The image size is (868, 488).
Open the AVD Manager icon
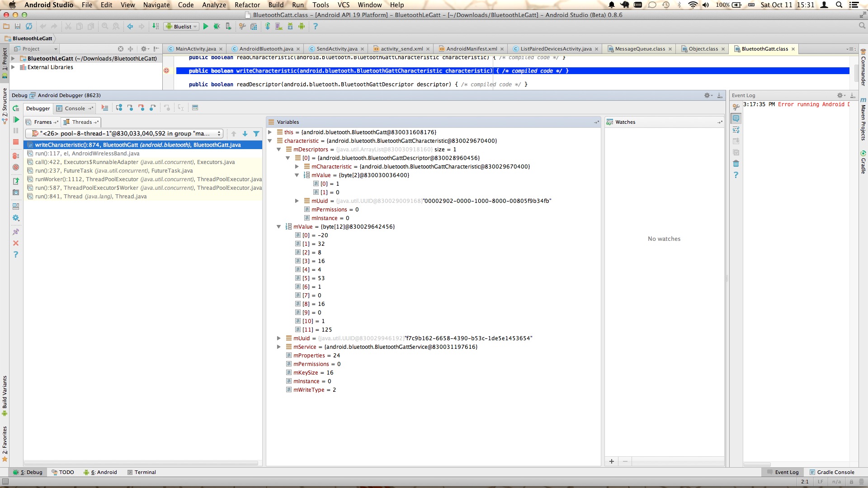(x=279, y=26)
